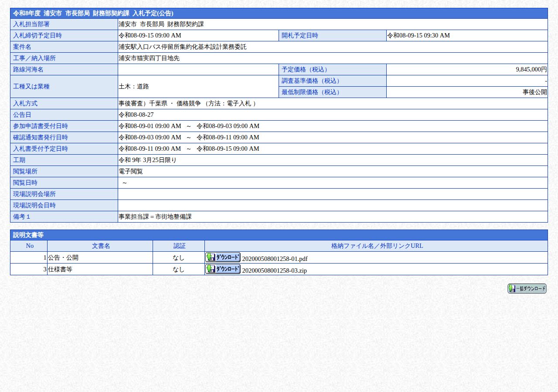Image resolution: width=558 pixels, height=392 pixels.
Task: Click the 備考１ value 事業担当課＝市街地整備課
Action: [155, 216]
